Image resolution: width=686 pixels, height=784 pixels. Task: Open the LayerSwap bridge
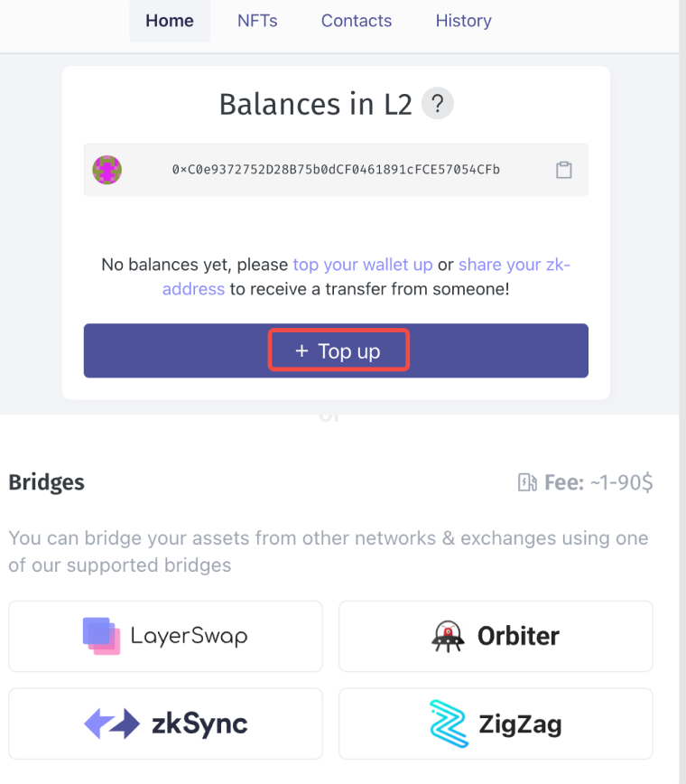(165, 636)
